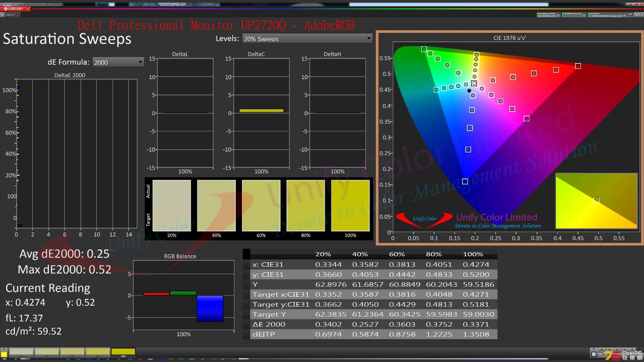Click the 'dEITP' row label in table
Viewport: 644px width, 362px height.
264,334
